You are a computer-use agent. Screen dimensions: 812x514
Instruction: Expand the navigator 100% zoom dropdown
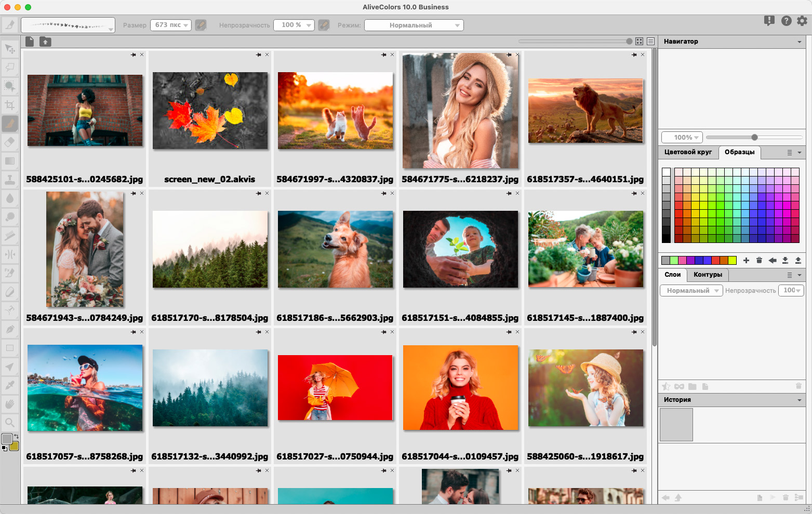(682, 138)
